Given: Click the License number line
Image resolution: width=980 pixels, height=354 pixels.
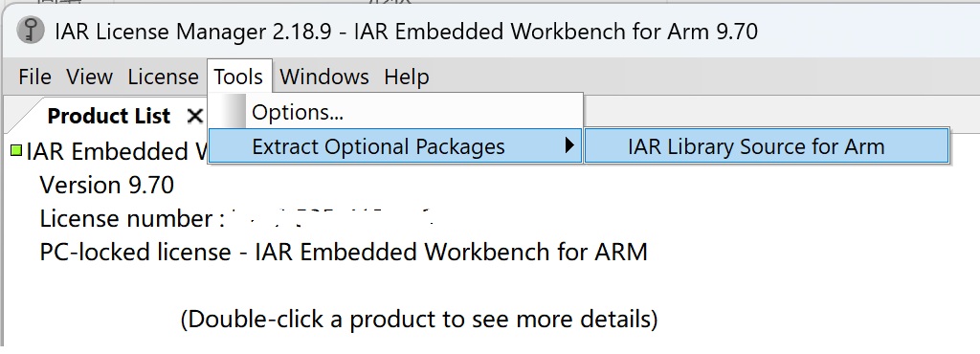Looking at the screenshot, I should tap(237, 218).
